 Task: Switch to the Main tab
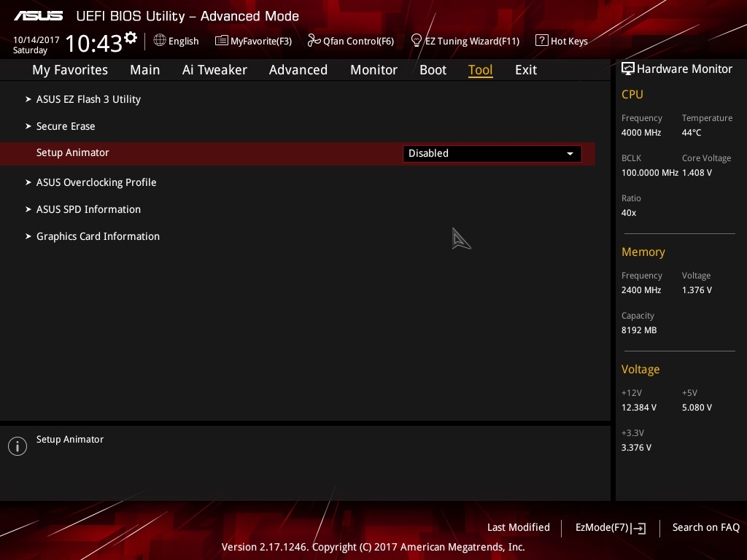coord(145,70)
